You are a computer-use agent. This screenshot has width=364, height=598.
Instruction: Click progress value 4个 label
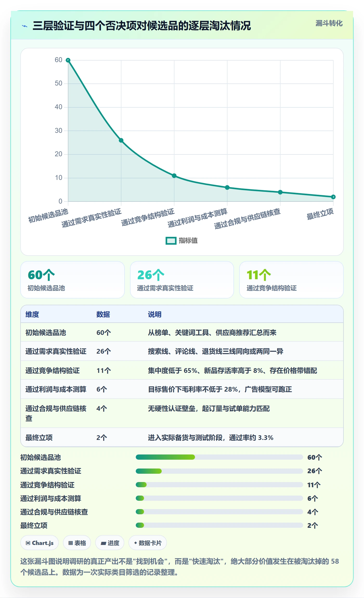[x=313, y=512]
